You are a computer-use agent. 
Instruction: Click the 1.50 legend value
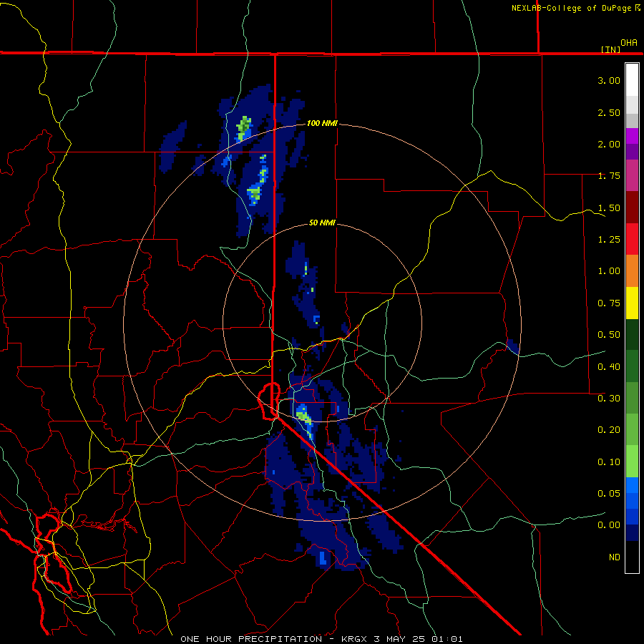609,208
